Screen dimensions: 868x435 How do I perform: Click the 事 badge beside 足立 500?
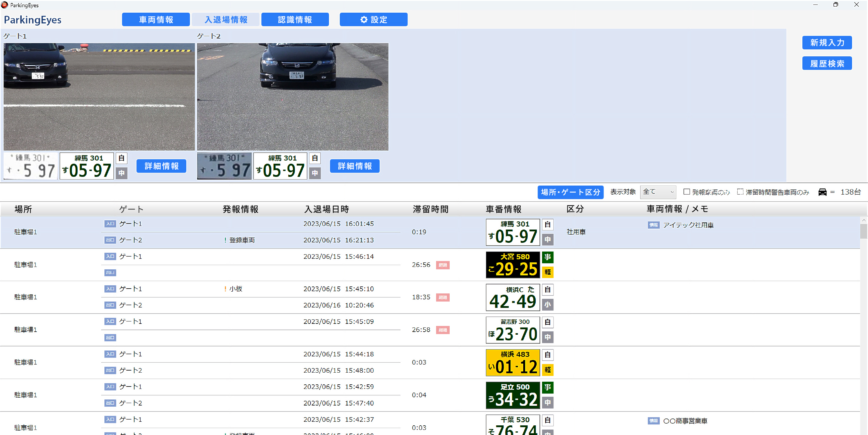(x=548, y=387)
